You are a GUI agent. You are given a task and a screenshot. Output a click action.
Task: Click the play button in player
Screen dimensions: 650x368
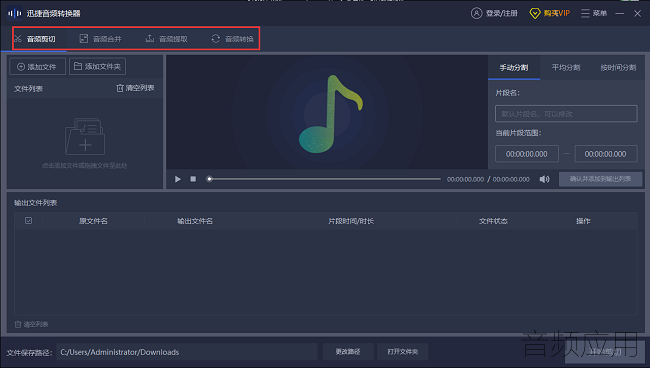(178, 179)
